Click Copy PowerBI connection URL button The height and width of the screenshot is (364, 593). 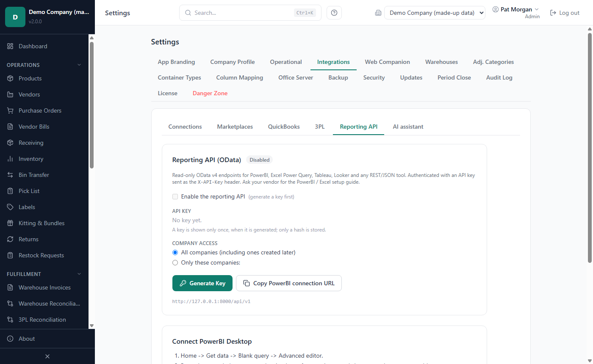pyautogui.click(x=289, y=283)
